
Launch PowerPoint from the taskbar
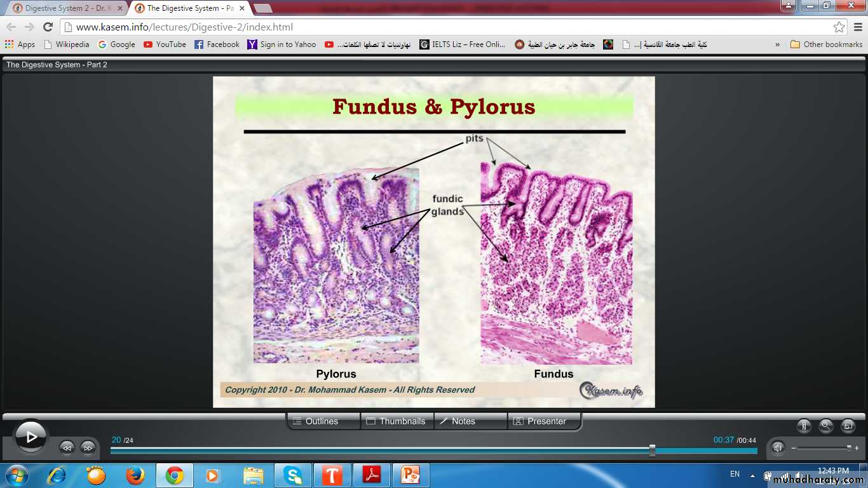411,475
